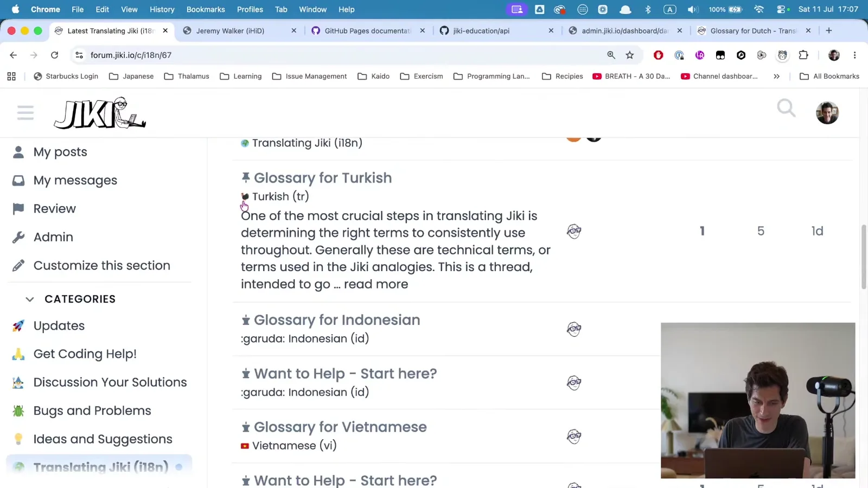
Task: Click the Jiki logo
Action: [100, 113]
